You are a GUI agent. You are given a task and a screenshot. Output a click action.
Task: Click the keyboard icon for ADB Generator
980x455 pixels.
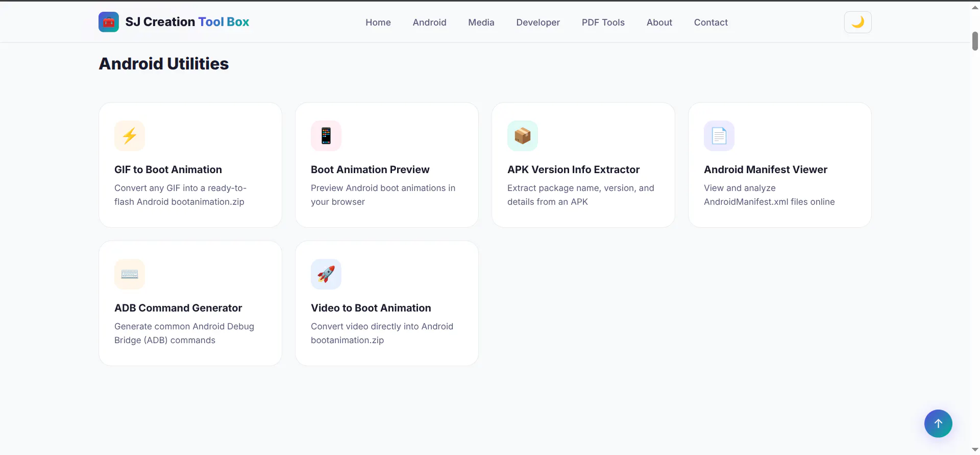point(130,274)
